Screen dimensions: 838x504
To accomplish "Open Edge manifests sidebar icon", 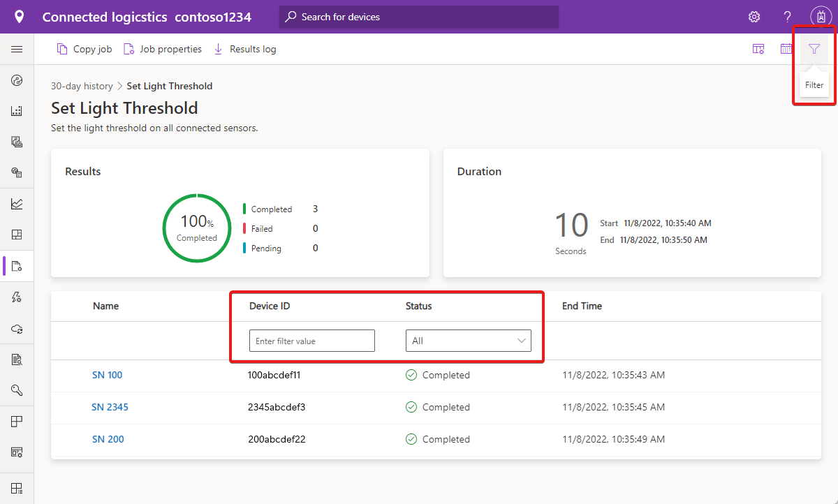I will [17, 172].
